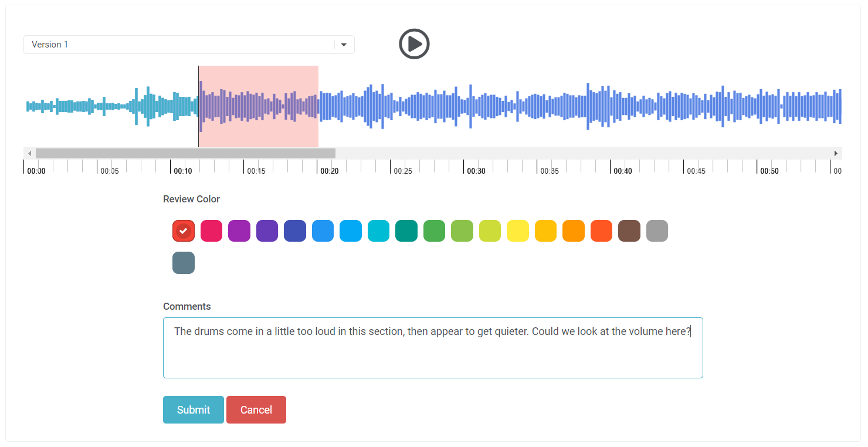Select the checked red review color
The image size is (868, 447).
pyautogui.click(x=184, y=231)
